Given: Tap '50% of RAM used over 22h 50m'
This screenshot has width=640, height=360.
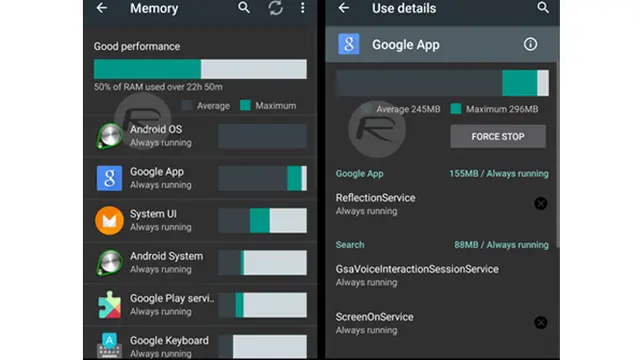Looking at the screenshot, I should coord(158,87).
